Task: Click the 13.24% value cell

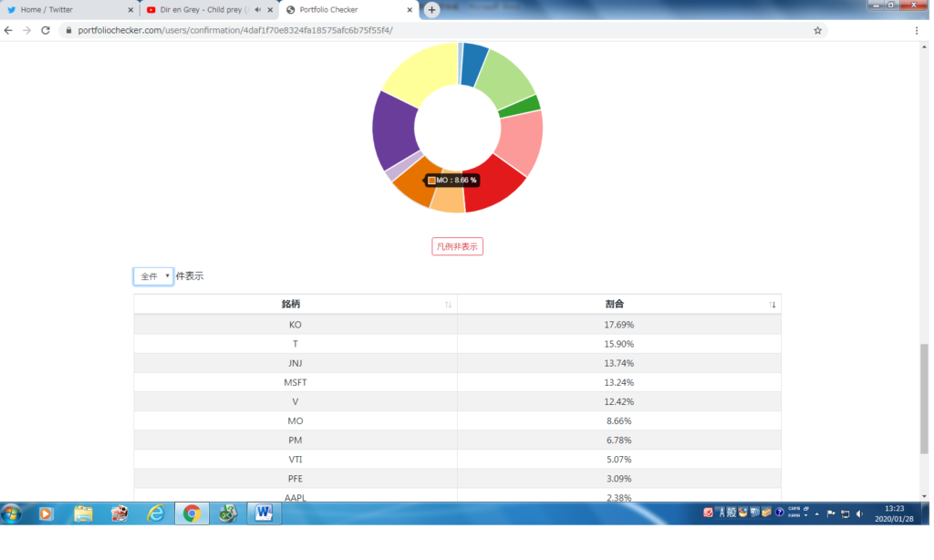Action: (x=619, y=382)
